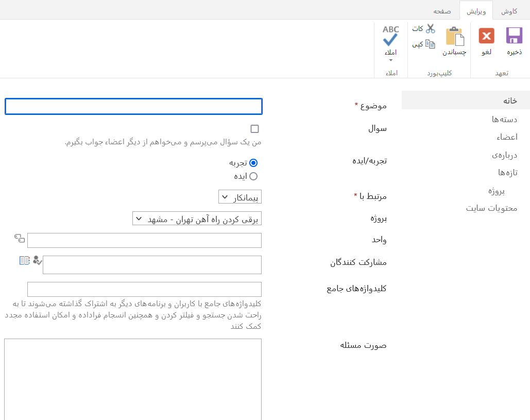The image size is (530, 420).
Task: Click the کپی (Copy) icon
Action: pyautogui.click(x=430, y=44)
